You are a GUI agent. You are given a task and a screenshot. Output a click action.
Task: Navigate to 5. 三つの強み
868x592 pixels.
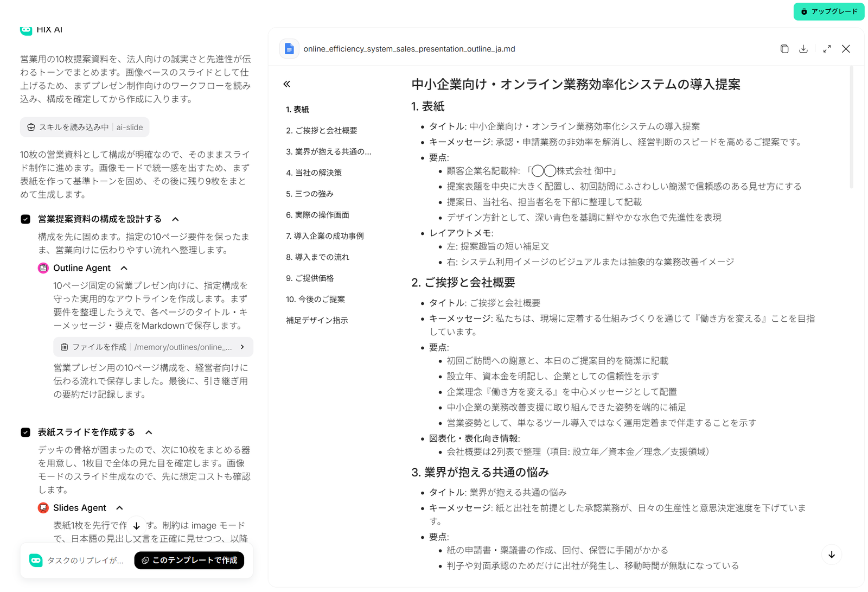click(310, 194)
